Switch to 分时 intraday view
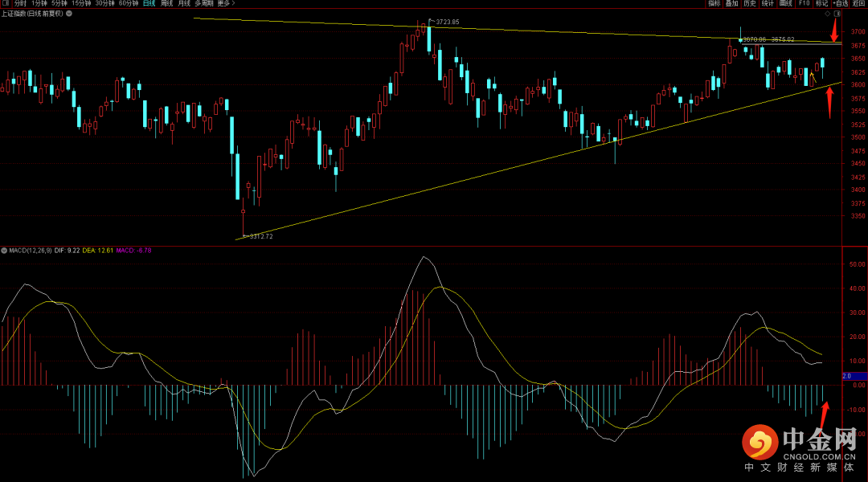Image resolution: width=868 pixels, height=482 pixels. (x=20, y=4)
